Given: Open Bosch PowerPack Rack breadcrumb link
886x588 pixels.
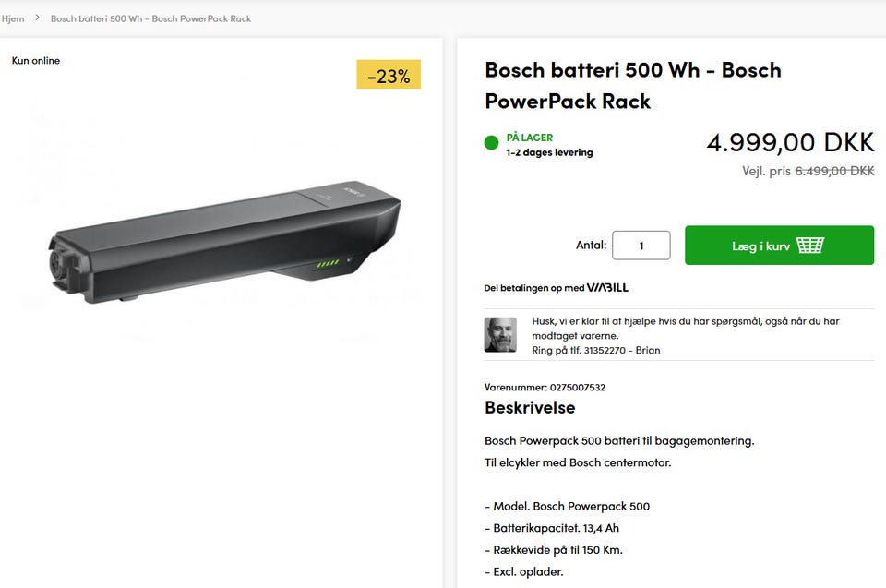Looking at the screenshot, I should click(x=150, y=18).
